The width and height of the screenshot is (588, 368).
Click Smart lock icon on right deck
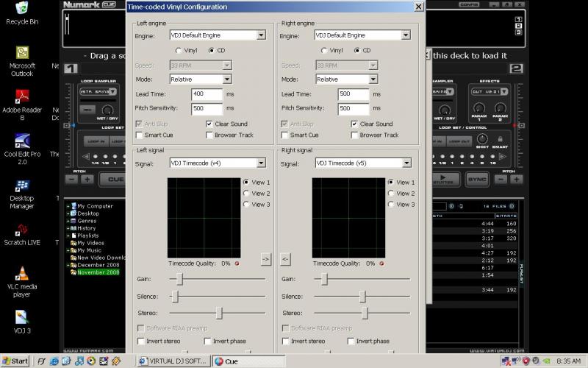pos(500,140)
